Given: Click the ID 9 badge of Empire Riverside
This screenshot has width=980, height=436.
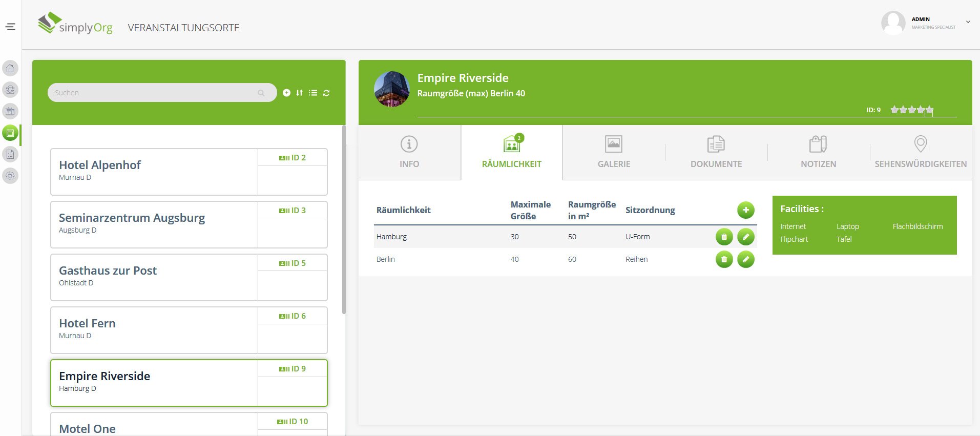Looking at the screenshot, I should 293,369.
